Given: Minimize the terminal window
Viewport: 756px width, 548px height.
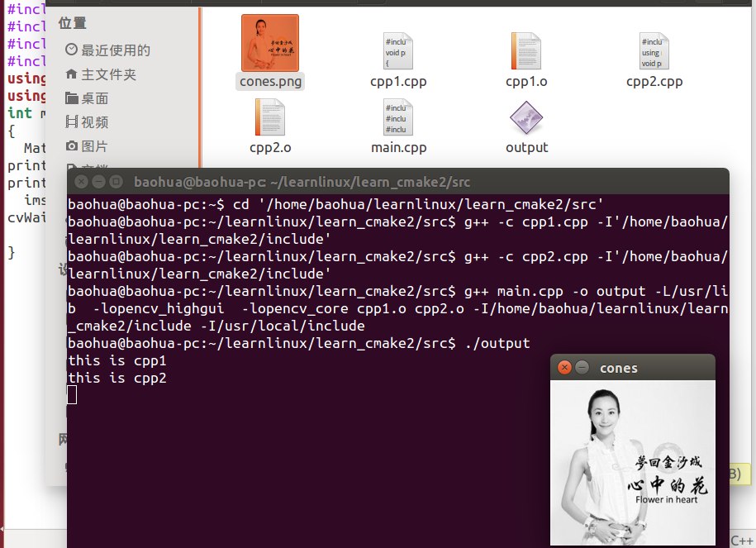Looking at the screenshot, I should [99, 182].
